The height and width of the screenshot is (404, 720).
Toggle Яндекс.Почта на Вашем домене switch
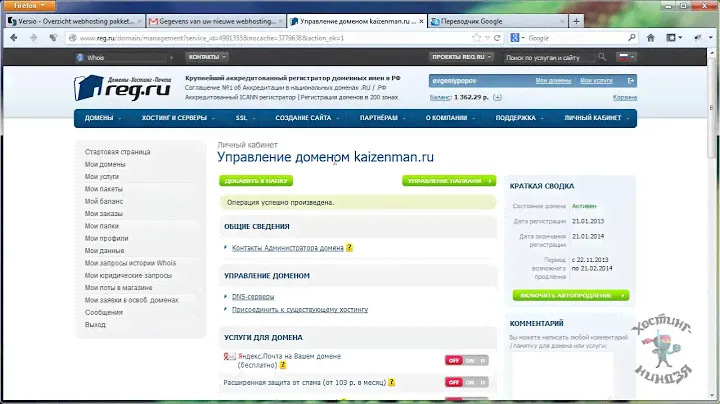click(466, 360)
